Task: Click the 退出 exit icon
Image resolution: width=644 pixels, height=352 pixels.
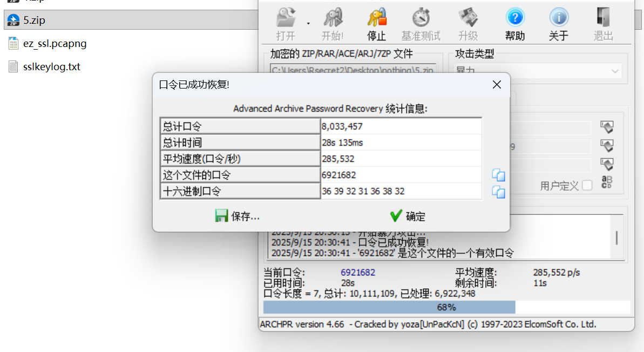Action: coord(604,24)
